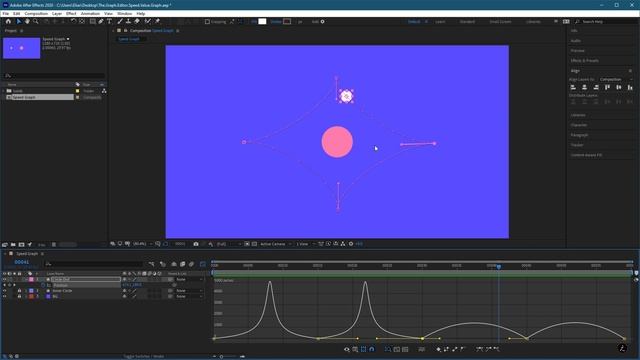Image resolution: width=640 pixels, height=360 pixels.
Task: Click the white Fill color swatch
Action: (262, 21)
